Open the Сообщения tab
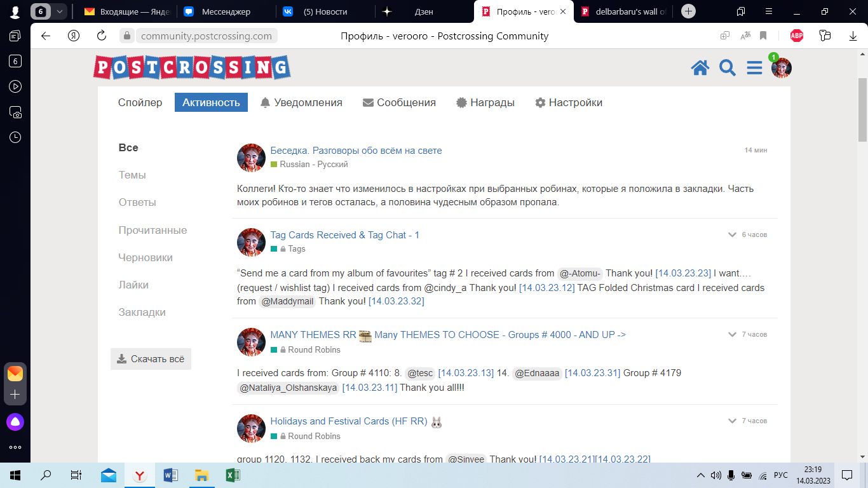The image size is (868, 488). pos(399,102)
